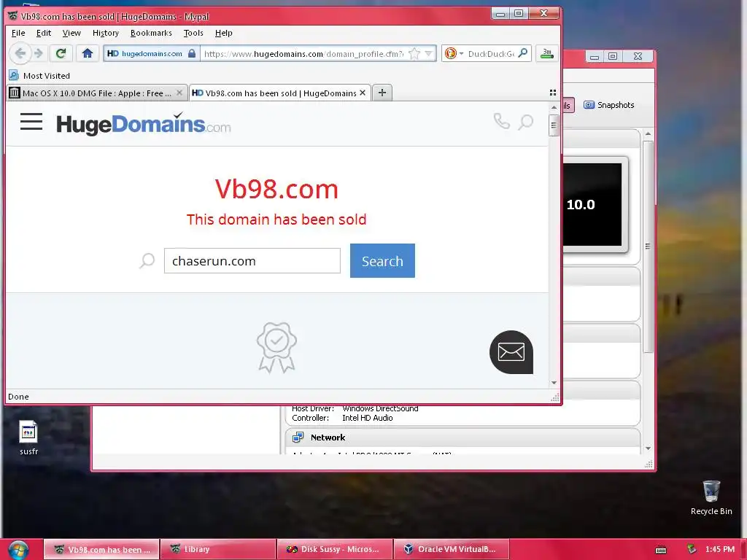Open the Recycle Bin desktop icon
This screenshot has width=747, height=560.
tap(711, 497)
